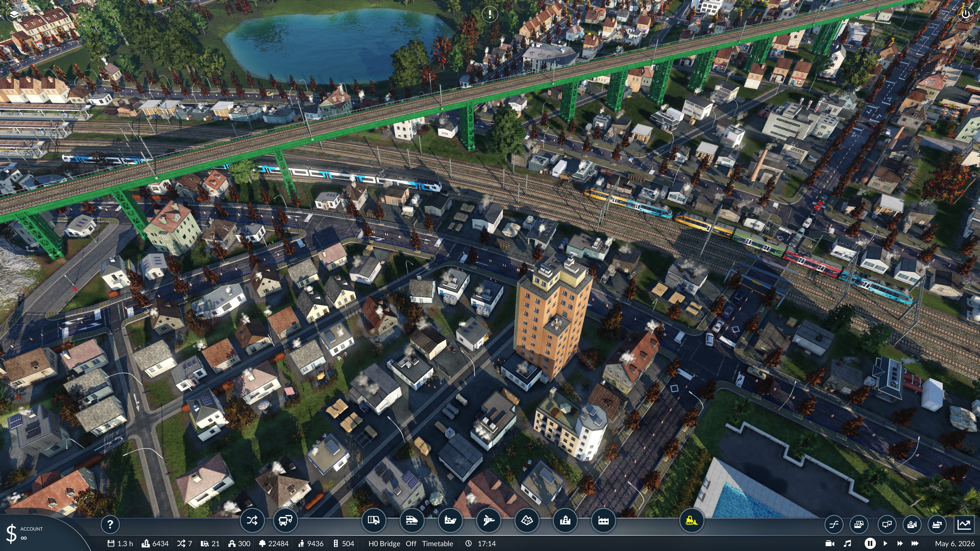
Task: Select the ship and water construction icon
Action: [450, 520]
